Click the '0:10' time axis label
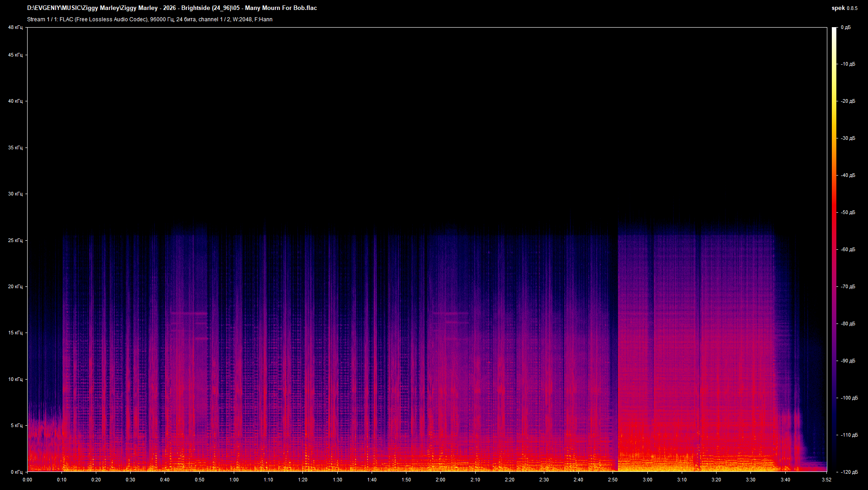The width and height of the screenshot is (868, 490). (61, 480)
